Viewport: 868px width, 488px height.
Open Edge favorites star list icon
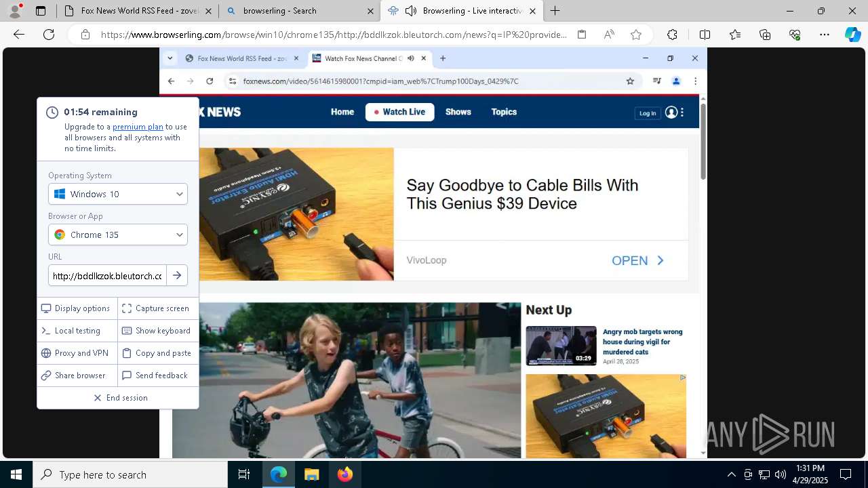point(735,35)
